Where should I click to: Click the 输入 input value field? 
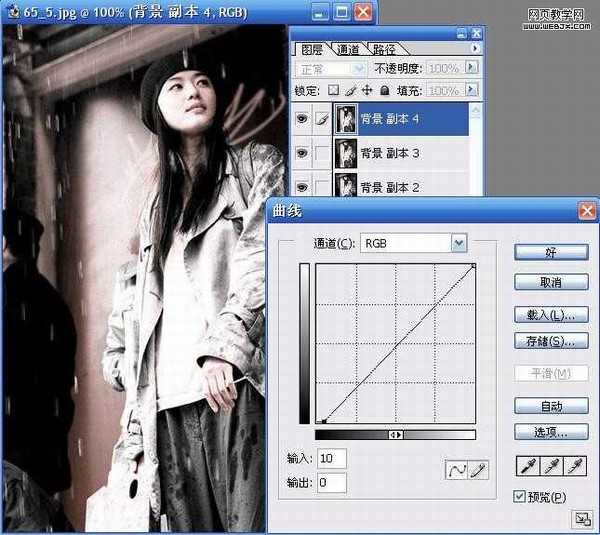click(331, 458)
